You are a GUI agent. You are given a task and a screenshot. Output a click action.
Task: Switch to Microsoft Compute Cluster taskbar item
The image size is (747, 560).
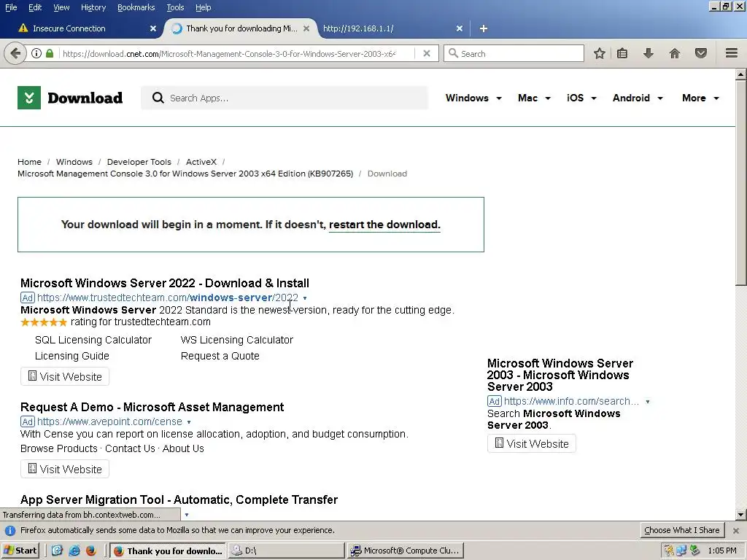tap(406, 551)
